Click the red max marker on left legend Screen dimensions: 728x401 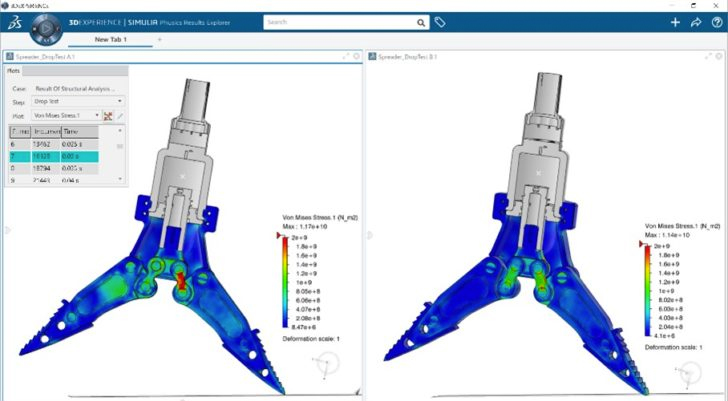tap(279, 236)
